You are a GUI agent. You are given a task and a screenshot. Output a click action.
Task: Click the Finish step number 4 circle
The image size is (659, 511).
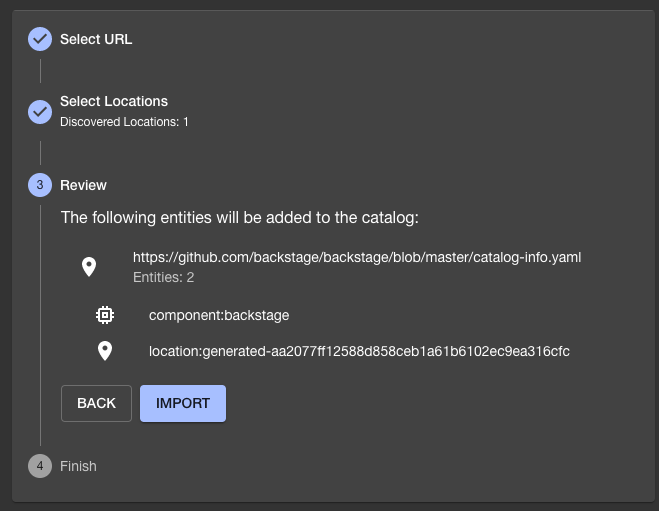40,466
